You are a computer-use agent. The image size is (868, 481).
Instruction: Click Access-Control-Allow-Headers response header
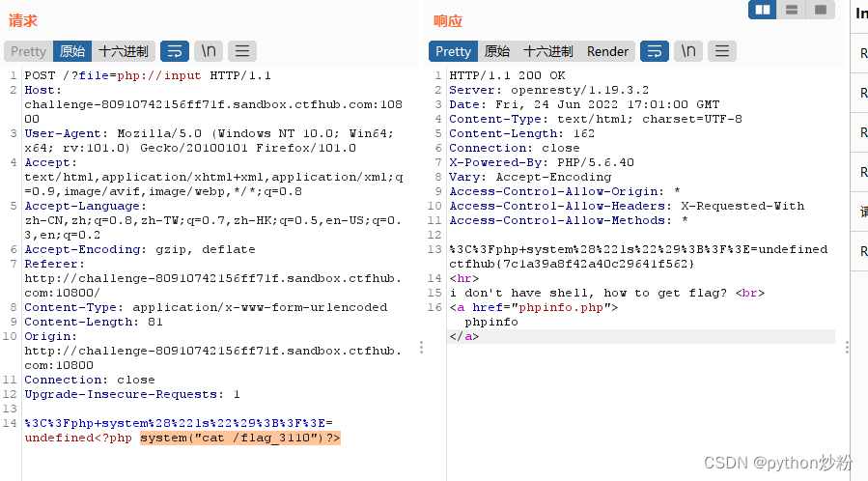coord(627,206)
